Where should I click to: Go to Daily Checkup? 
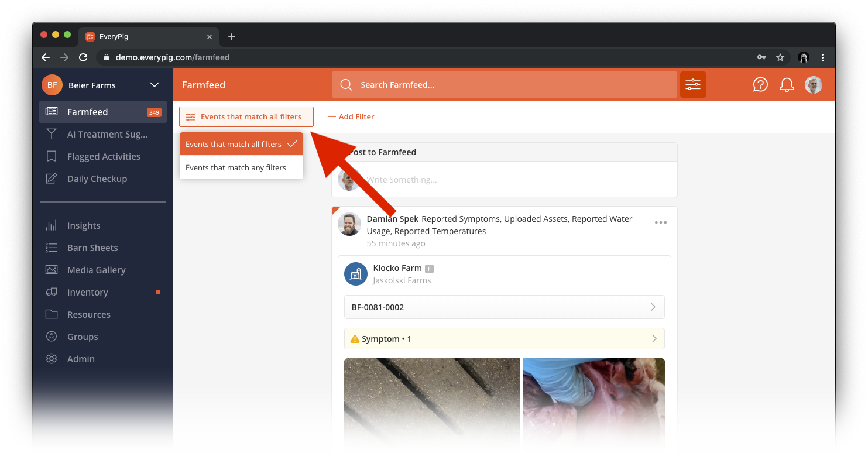click(x=103, y=179)
